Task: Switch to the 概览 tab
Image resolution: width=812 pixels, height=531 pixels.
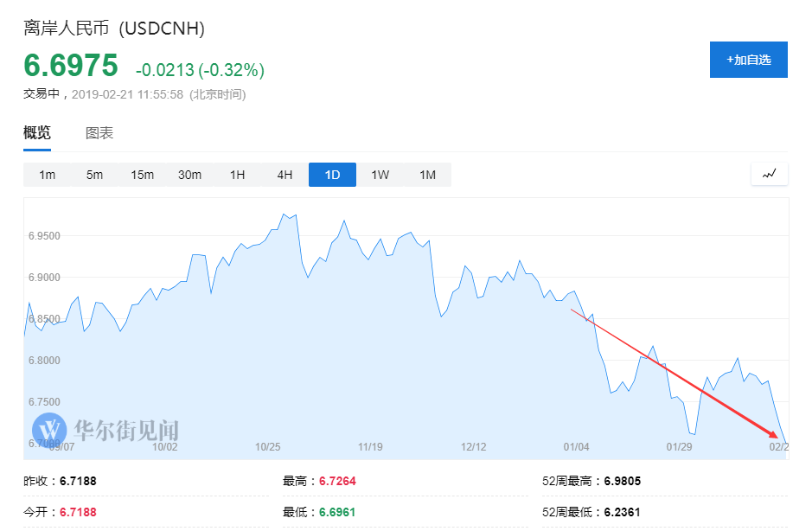Action: [37, 133]
